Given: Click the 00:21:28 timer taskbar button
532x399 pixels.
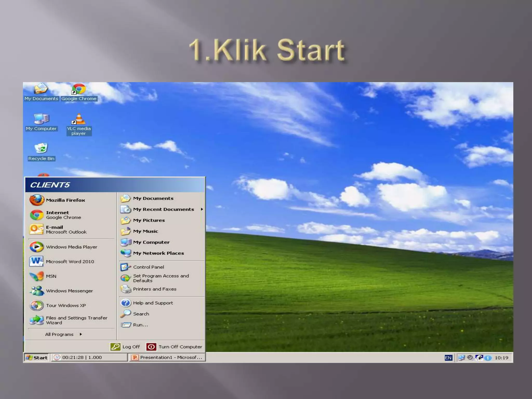Looking at the screenshot, I should tap(89, 357).
